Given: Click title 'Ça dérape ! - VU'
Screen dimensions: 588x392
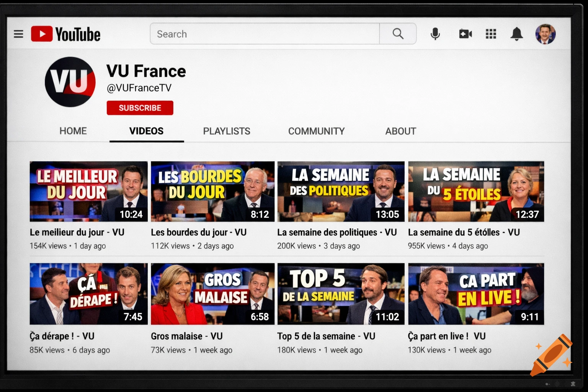Looking at the screenshot, I should point(62,336).
